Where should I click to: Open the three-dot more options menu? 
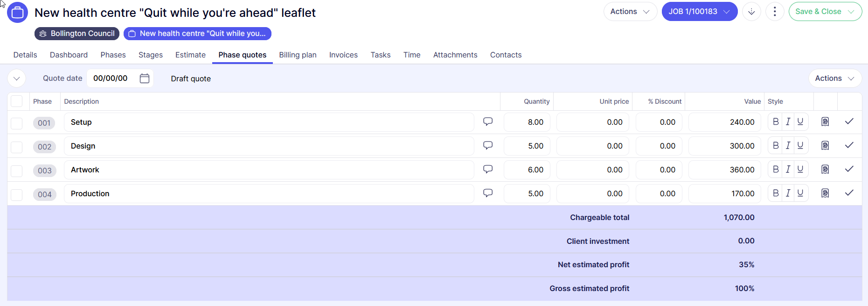click(775, 12)
